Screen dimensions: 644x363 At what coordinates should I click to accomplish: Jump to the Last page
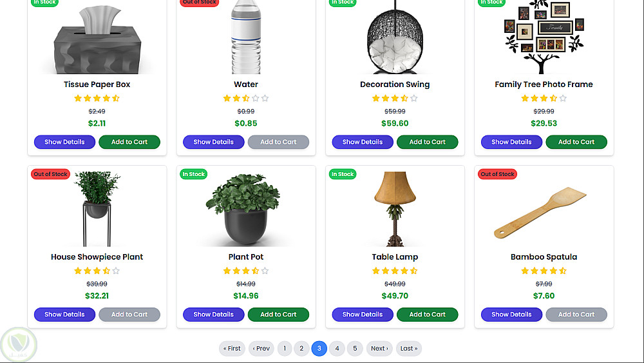pos(409,349)
